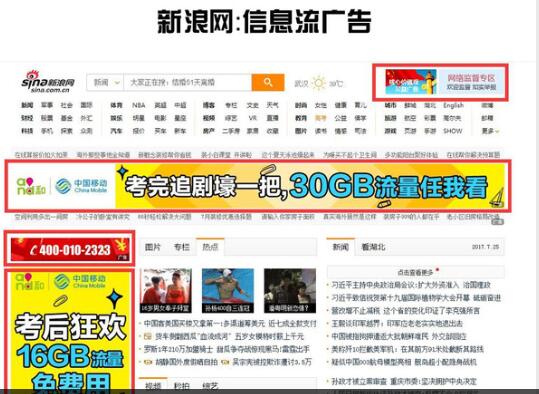Open headline 美称歼10拦截美军机
539x394 pixels.
pos(407,349)
